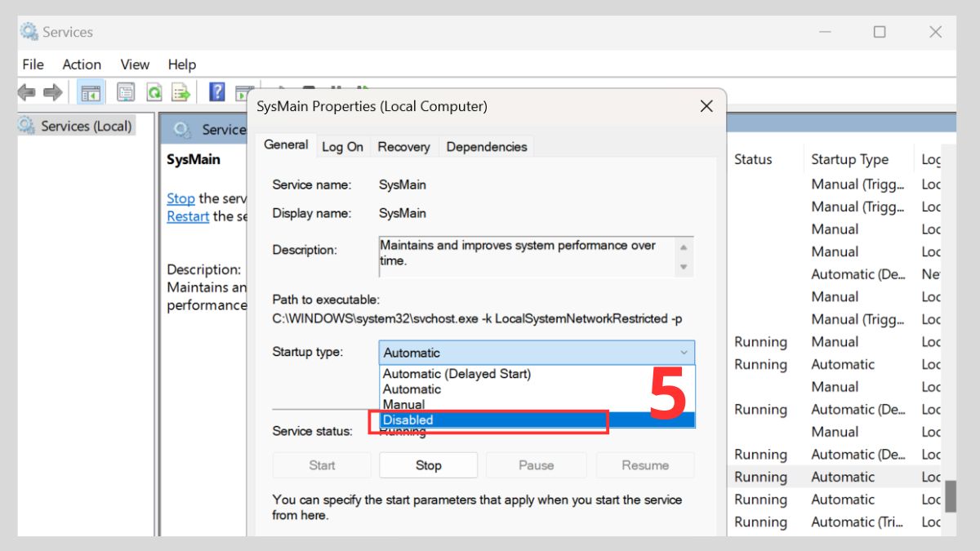Choose Disabled in the startup type list
Image resolution: width=980 pixels, height=551 pixels.
coord(537,420)
